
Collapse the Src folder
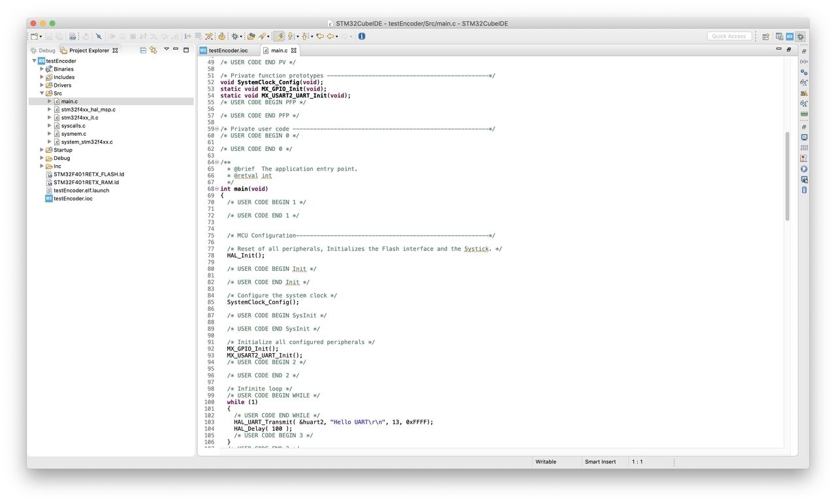click(42, 93)
